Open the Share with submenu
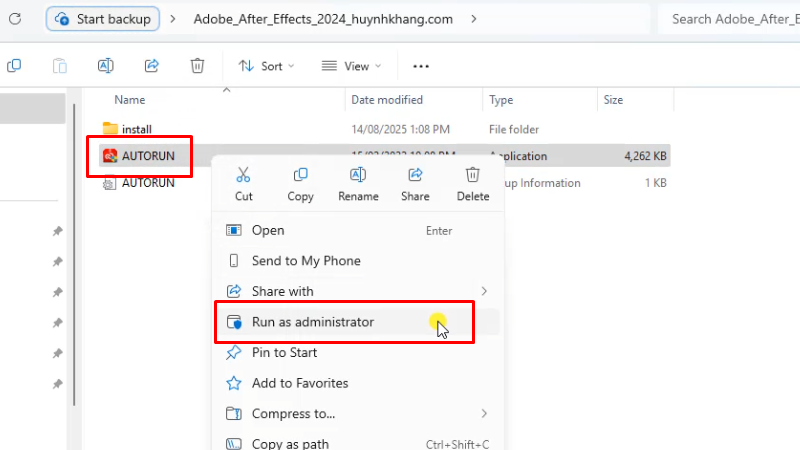This screenshot has height=450, width=800. tap(358, 291)
